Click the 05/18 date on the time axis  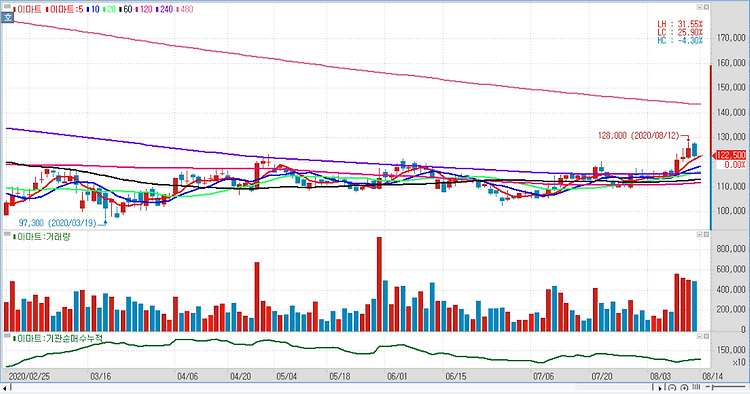pos(339,376)
